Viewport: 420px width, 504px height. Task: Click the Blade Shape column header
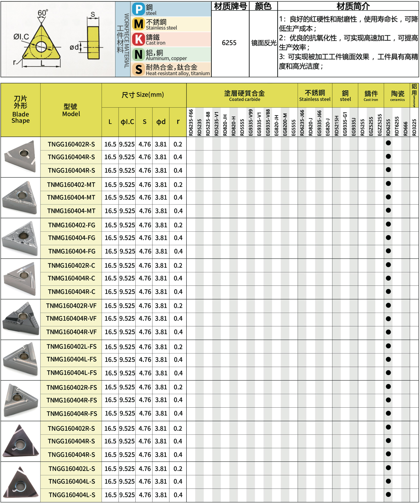click(21, 110)
